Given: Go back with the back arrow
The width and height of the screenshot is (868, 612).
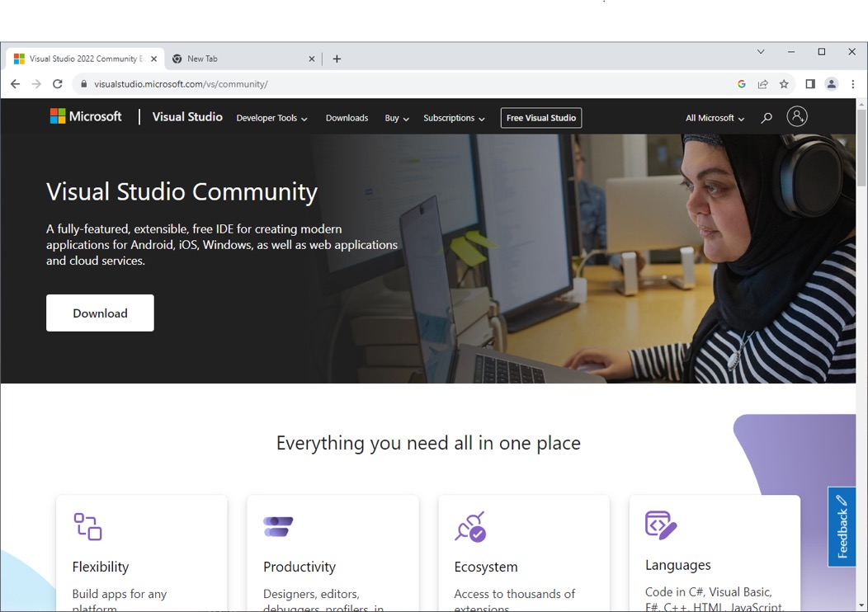Looking at the screenshot, I should [15, 84].
